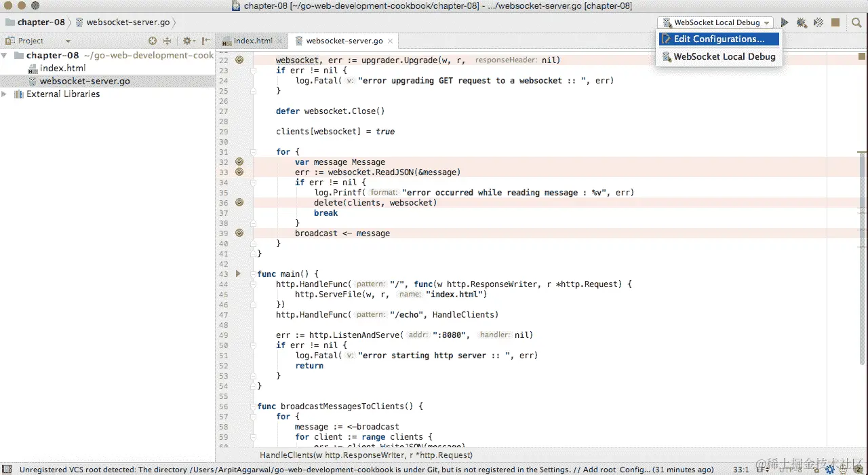Image resolution: width=868 pixels, height=475 pixels.
Task: Click the run gutter arrow beside func main
Action: [239, 273]
